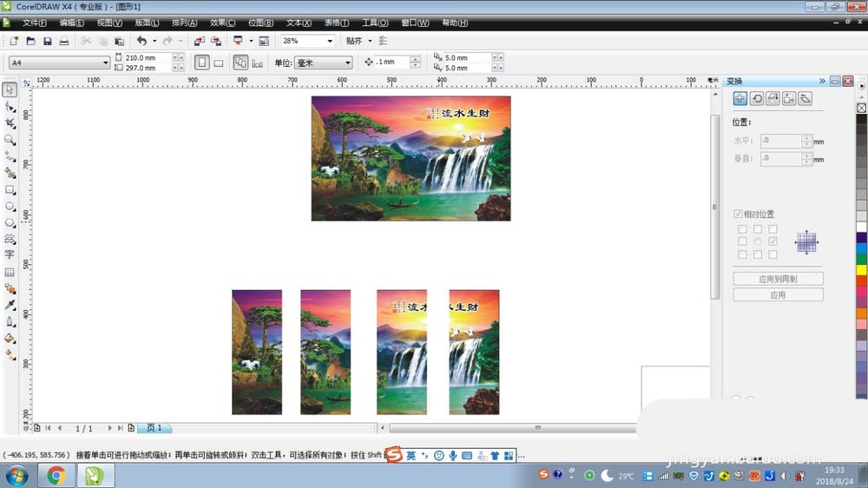This screenshot has width=868, height=488.
Task: Select the Ellipse tool
Action: [x=10, y=207]
